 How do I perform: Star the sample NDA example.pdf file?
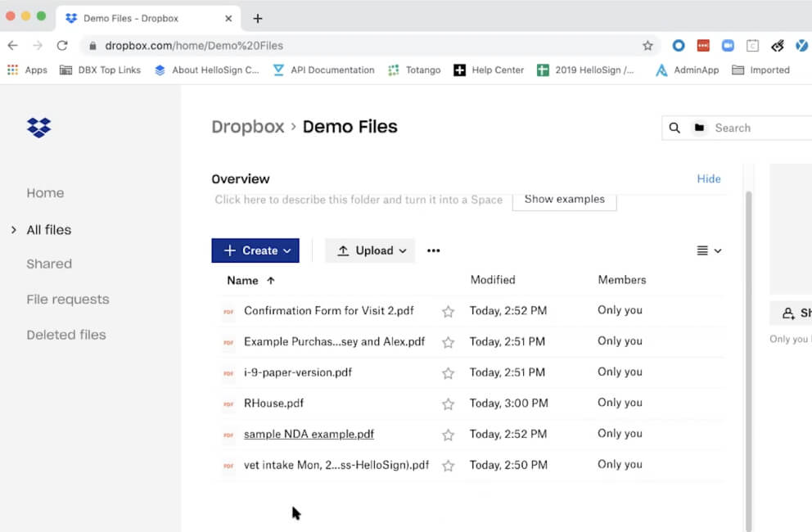click(448, 435)
